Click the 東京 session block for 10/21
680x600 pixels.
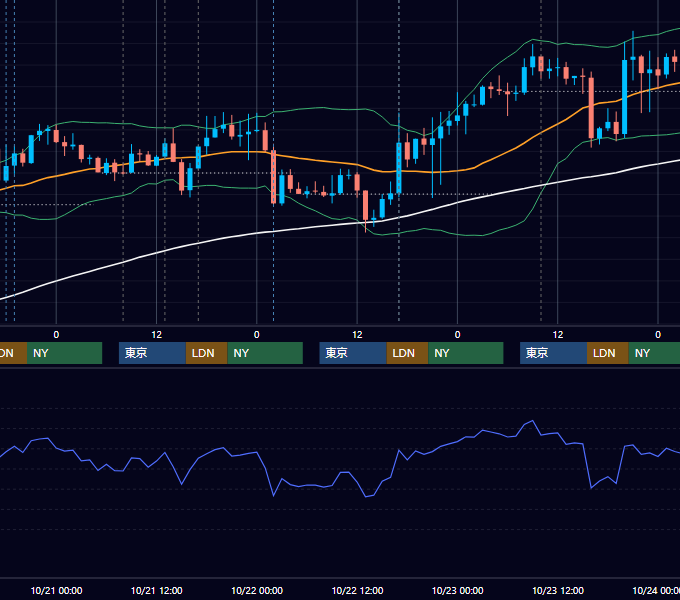tap(152, 353)
